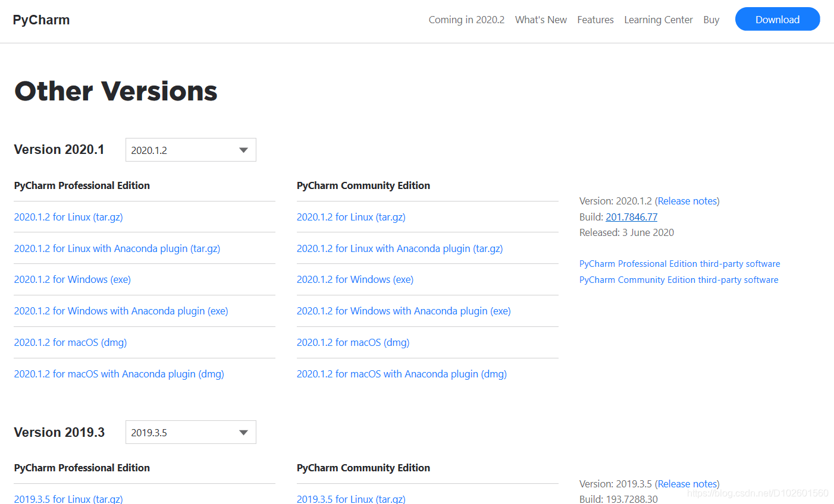834x504 pixels.
Task: Download Community 2020.1.2 for Windows (exe)
Action: pos(355,279)
